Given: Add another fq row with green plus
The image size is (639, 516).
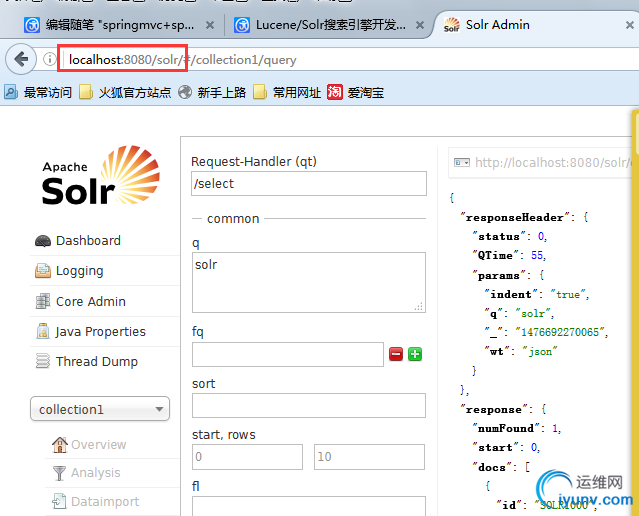Looking at the screenshot, I should click(415, 354).
